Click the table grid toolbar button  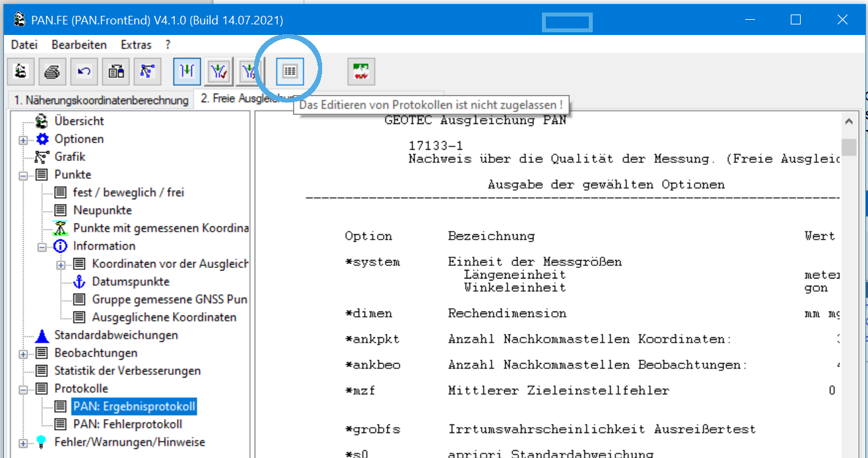click(289, 71)
